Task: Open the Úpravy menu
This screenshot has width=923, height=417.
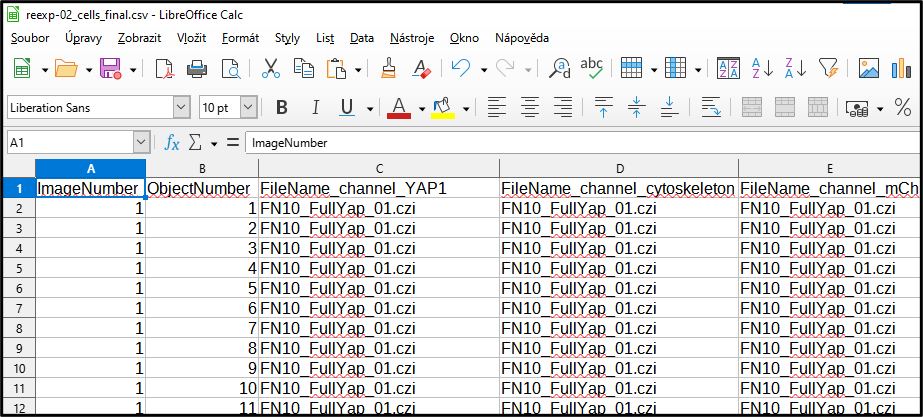Action: click(x=84, y=38)
